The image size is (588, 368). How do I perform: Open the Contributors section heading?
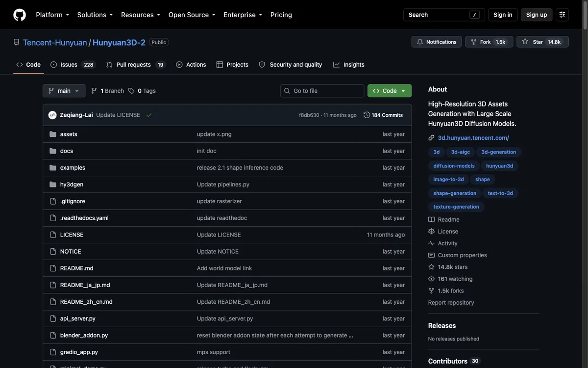[448, 361]
